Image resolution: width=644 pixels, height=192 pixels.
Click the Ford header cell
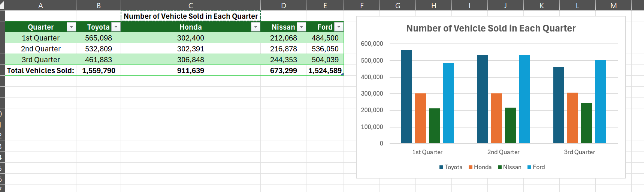pyautogui.click(x=325, y=27)
